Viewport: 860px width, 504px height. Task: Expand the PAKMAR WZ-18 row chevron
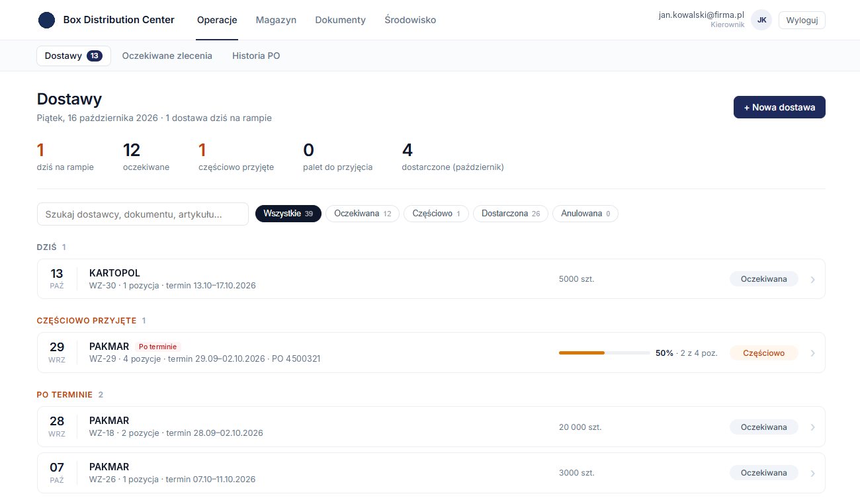point(812,427)
